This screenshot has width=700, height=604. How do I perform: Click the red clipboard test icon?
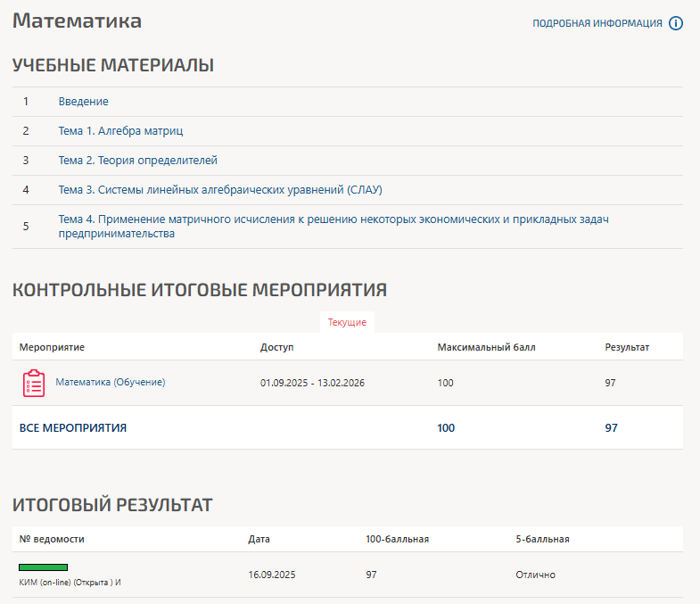pyautogui.click(x=33, y=383)
